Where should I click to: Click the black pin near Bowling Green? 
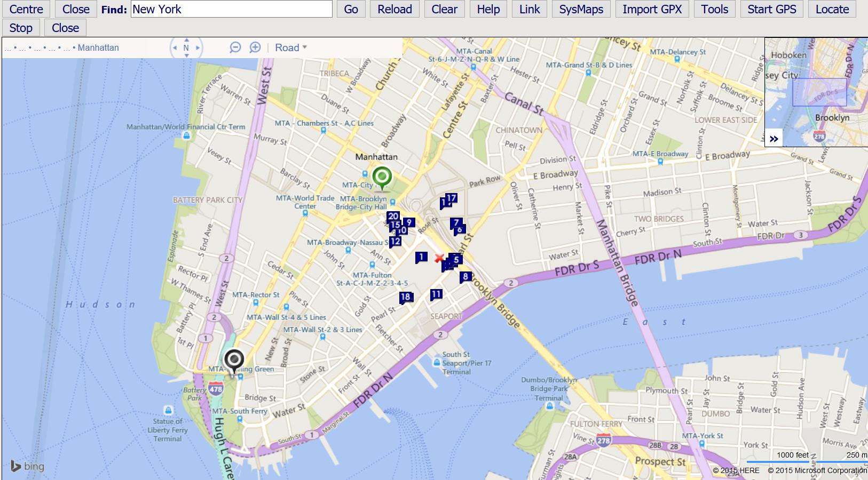(x=234, y=362)
